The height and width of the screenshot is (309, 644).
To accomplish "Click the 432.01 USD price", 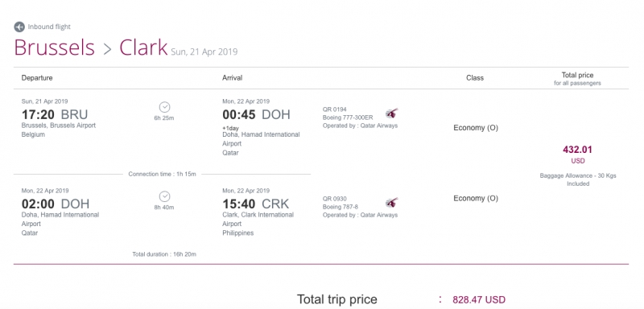I will (577, 154).
